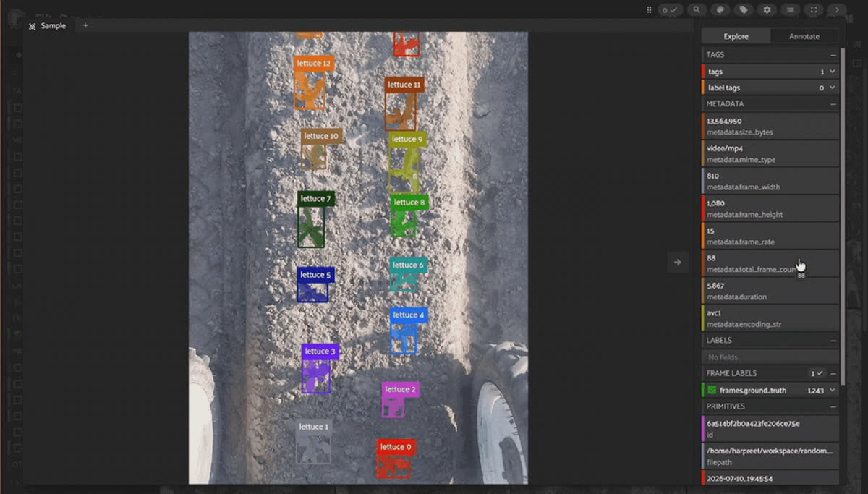Click the sample id 6a514bf2b0a423fe206ce75e
The height and width of the screenshot is (494, 868).
coord(770,428)
